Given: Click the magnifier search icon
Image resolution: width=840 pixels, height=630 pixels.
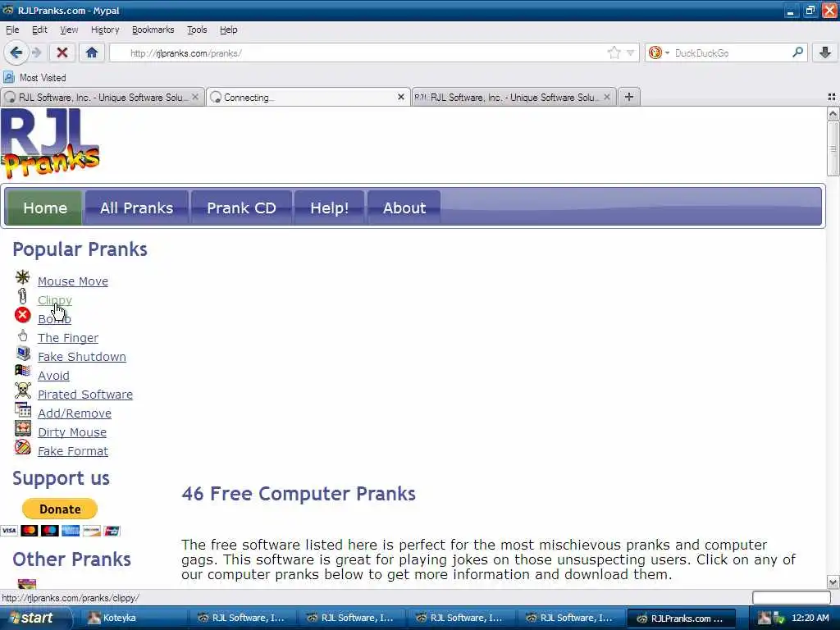Looking at the screenshot, I should pos(797,52).
